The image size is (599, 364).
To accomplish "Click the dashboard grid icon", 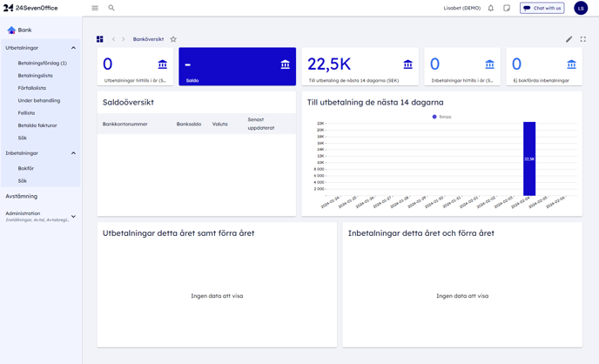I will pyautogui.click(x=100, y=39).
